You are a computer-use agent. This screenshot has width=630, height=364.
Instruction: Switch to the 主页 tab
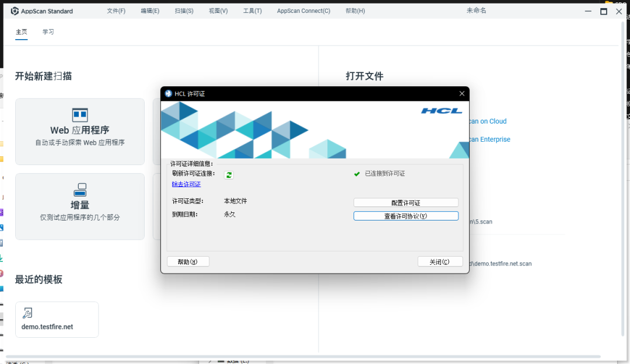click(22, 32)
